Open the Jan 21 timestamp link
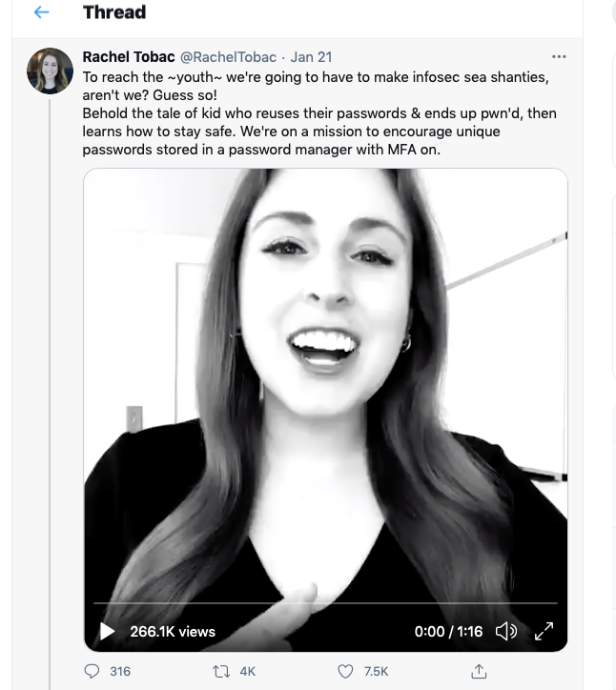616x690 pixels. point(311,57)
